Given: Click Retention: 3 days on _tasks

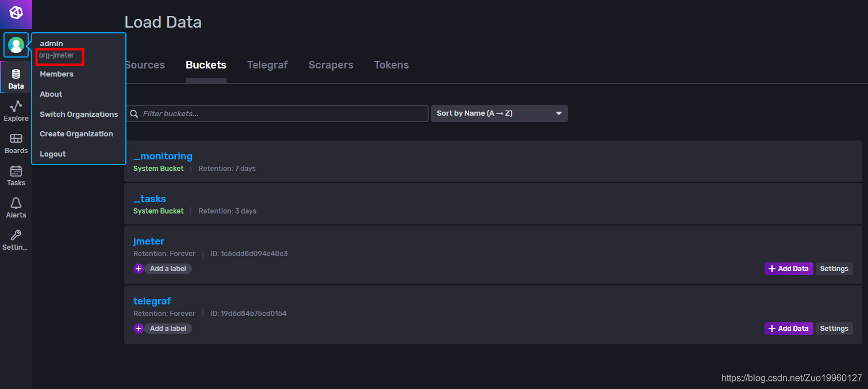Looking at the screenshot, I should click(x=228, y=211).
